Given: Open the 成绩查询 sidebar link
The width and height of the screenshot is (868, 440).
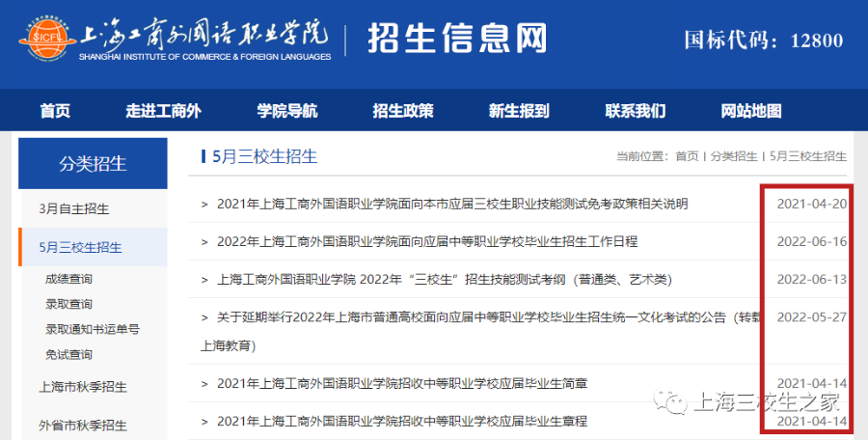Looking at the screenshot, I should (68, 279).
